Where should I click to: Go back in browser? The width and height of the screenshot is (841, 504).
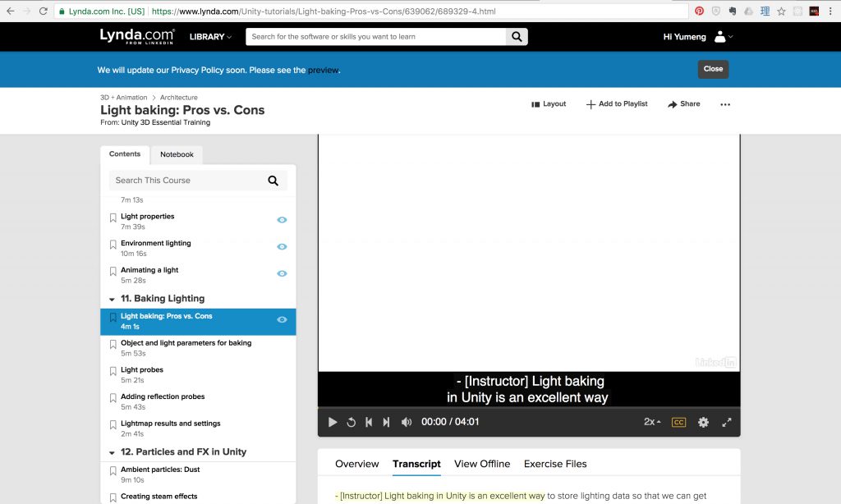point(10,11)
